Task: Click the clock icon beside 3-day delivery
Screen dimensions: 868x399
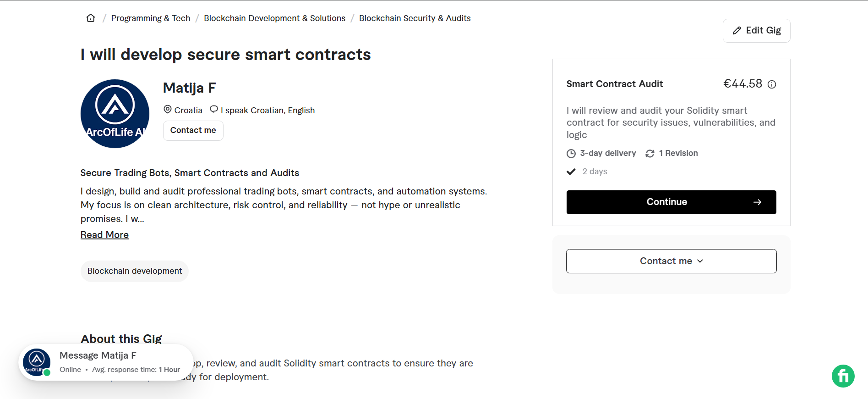Action: [571, 153]
